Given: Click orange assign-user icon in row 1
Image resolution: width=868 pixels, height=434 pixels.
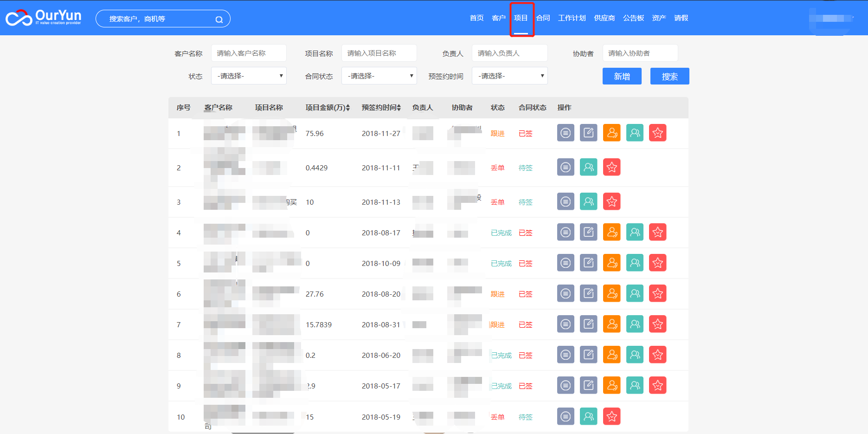Looking at the screenshot, I should [x=612, y=133].
